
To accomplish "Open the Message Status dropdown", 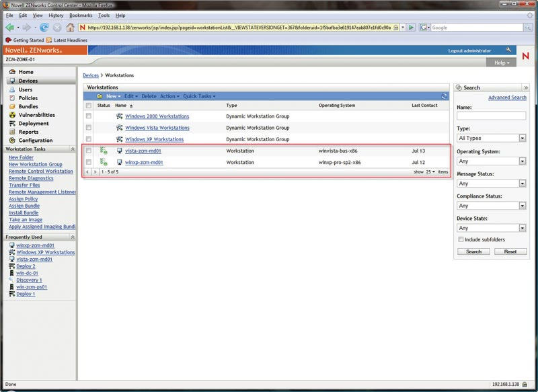I will [492, 184].
